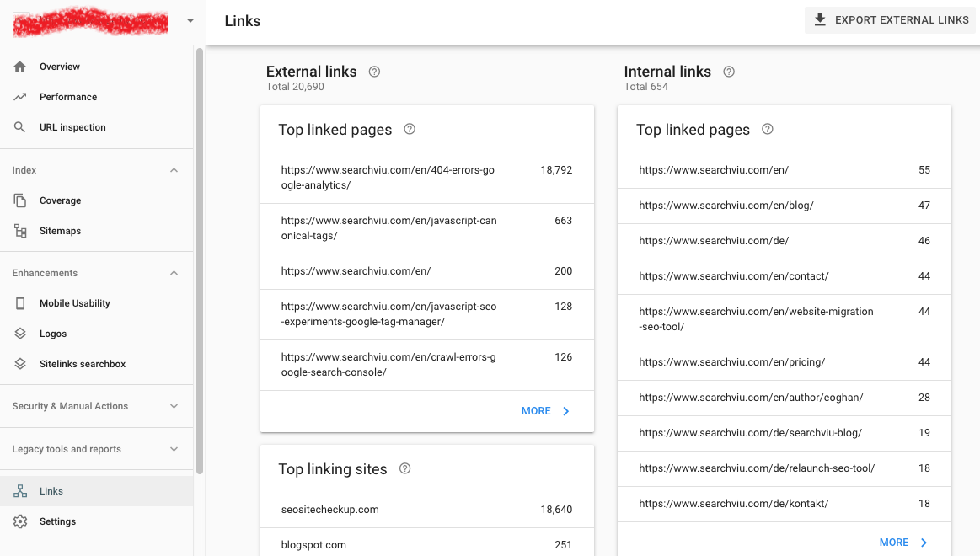Click the Logos layers icon
The image size is (980, 556).
(x=20, y=334)
